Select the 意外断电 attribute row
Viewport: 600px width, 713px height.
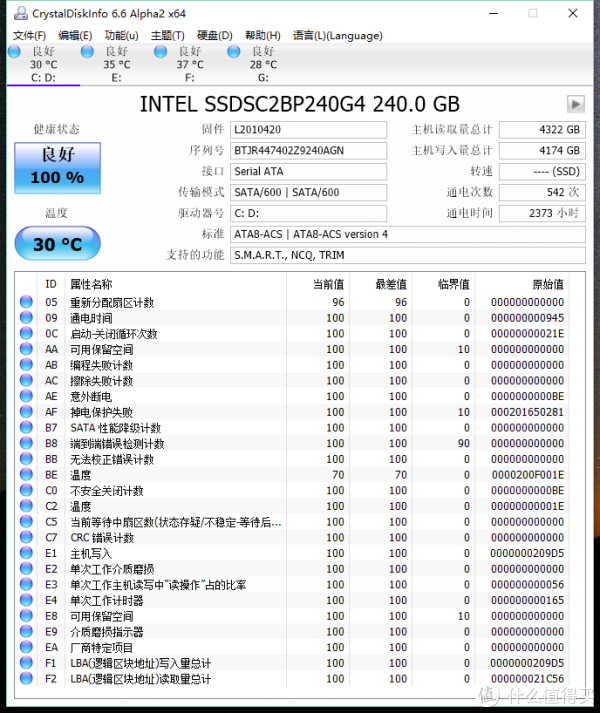tap(293, 396)
